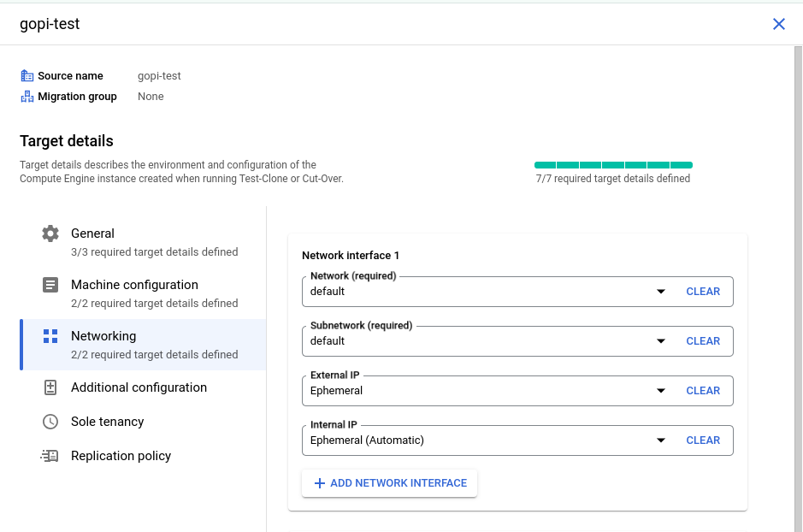Open the Internal IP dropdown

coord(517,440)
